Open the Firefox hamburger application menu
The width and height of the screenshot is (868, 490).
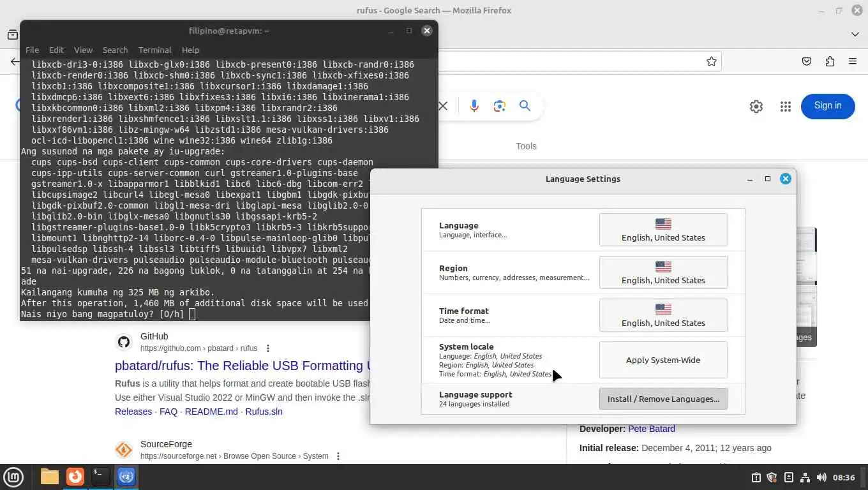click(x=853, y=61)
